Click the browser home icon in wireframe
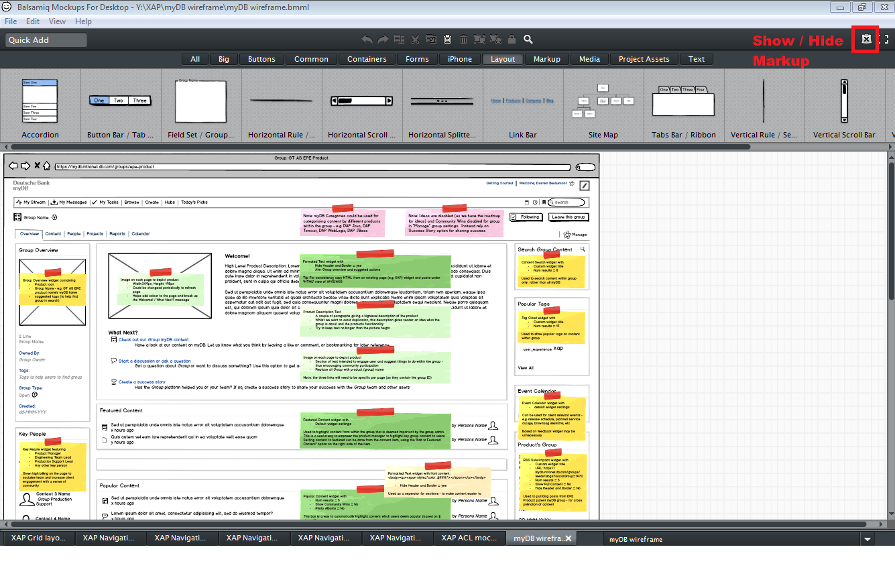 point(48,166)
